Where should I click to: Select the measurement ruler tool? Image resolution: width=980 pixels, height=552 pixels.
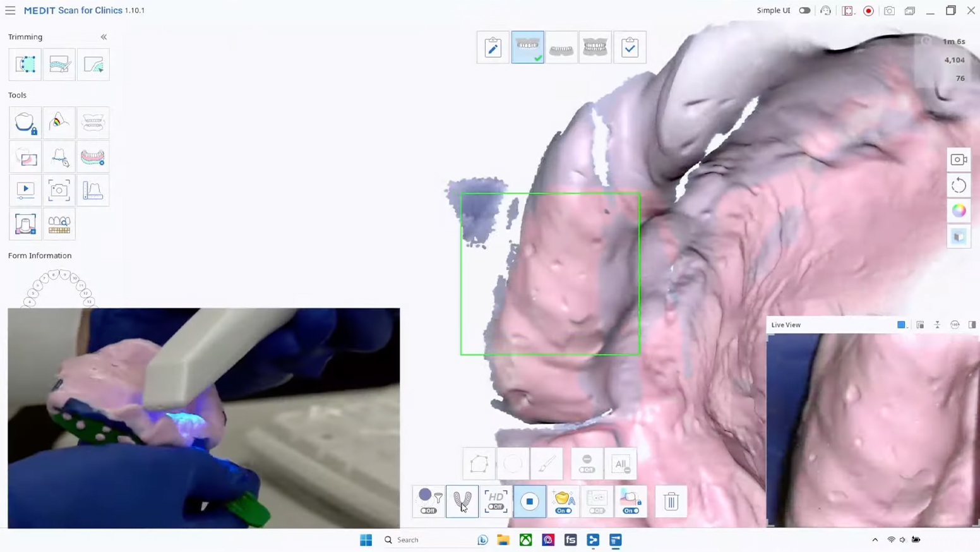[x=93, y=190]
